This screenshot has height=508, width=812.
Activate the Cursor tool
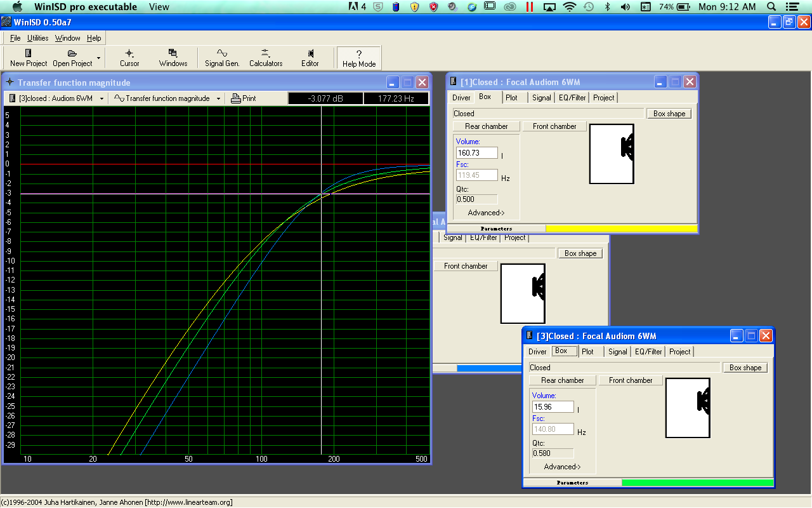pos(129,58)
